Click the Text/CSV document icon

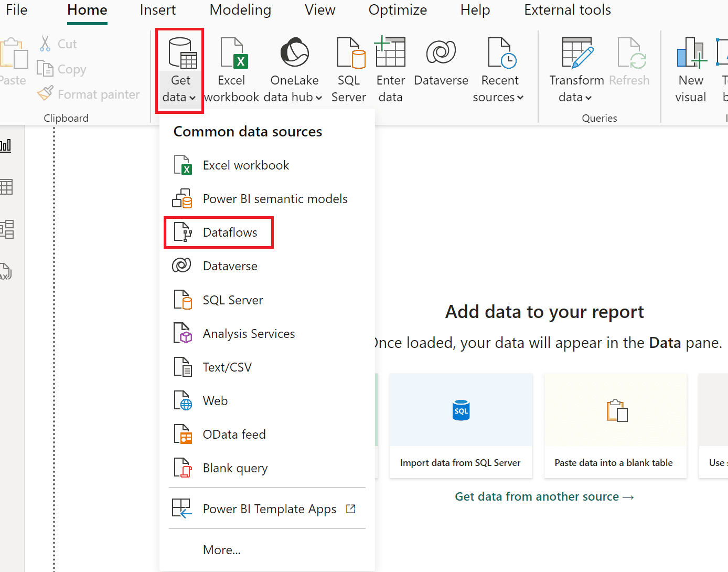click(x=183, y=367)
